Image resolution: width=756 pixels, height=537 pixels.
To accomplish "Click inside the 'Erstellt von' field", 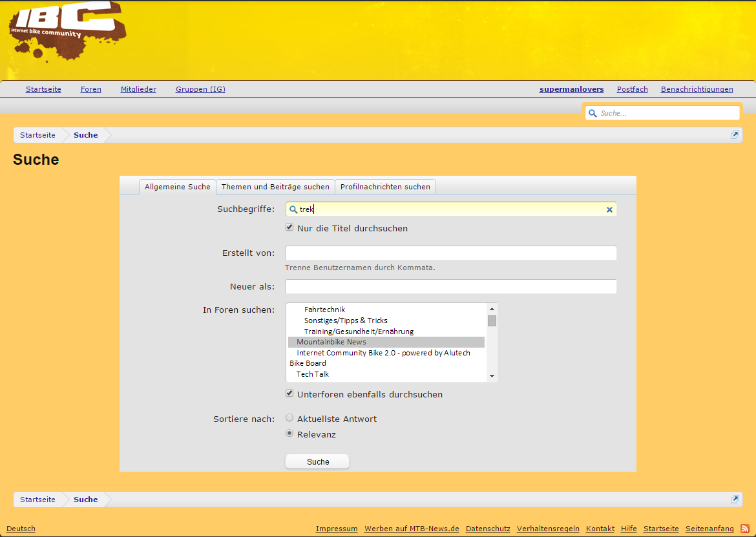I will 450,253.
